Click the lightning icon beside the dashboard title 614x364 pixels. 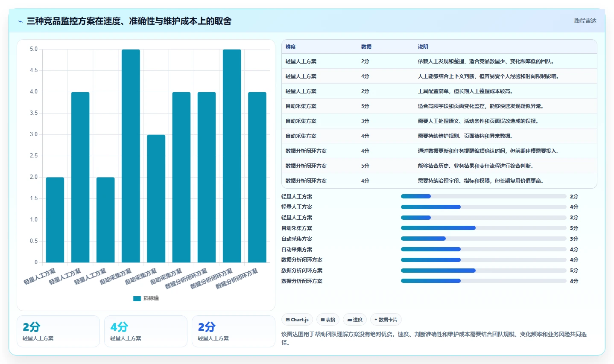tap(20, 21)
